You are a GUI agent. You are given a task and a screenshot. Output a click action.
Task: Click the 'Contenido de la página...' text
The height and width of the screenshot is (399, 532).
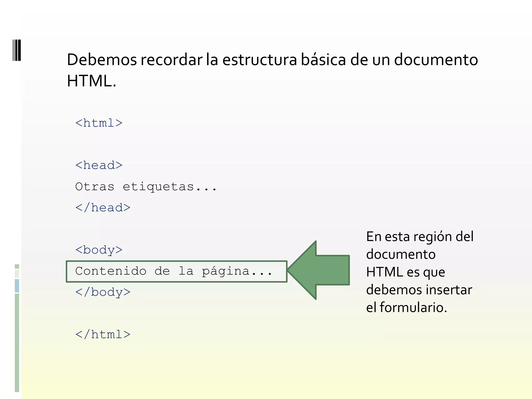click(174, 271)
